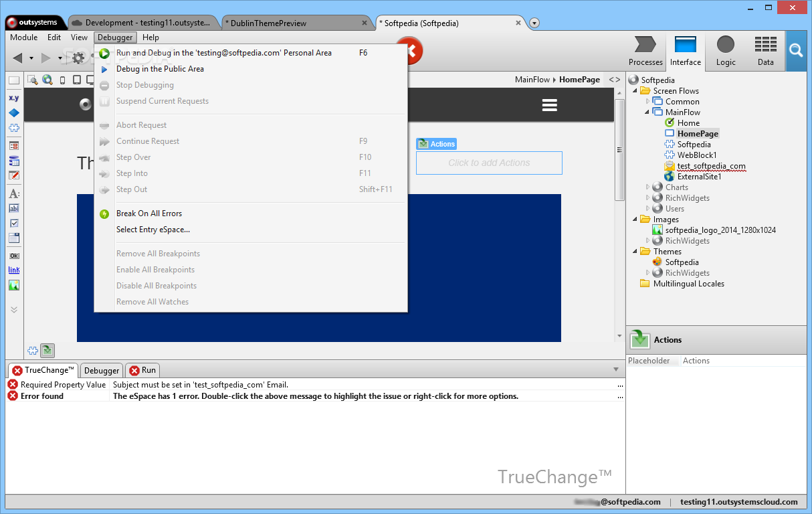Select the Combo Box widget
The image size is (812, 514).
(13, 238)
